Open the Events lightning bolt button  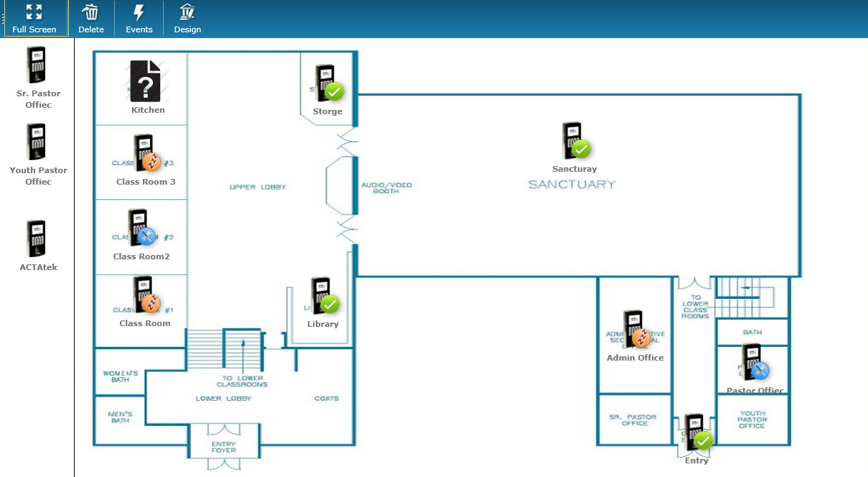coord(139,19)
